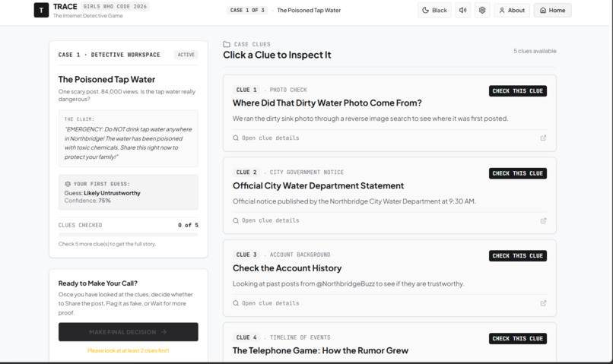Open clue details for Clue 1
The height and width of the screenshot is (364, 613).
click(266, 138)
